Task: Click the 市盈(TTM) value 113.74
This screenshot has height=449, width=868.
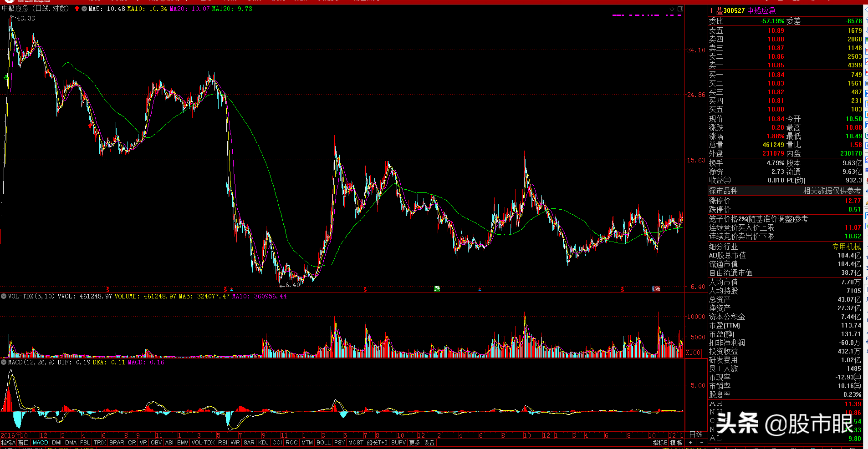Action: [851, 325]
